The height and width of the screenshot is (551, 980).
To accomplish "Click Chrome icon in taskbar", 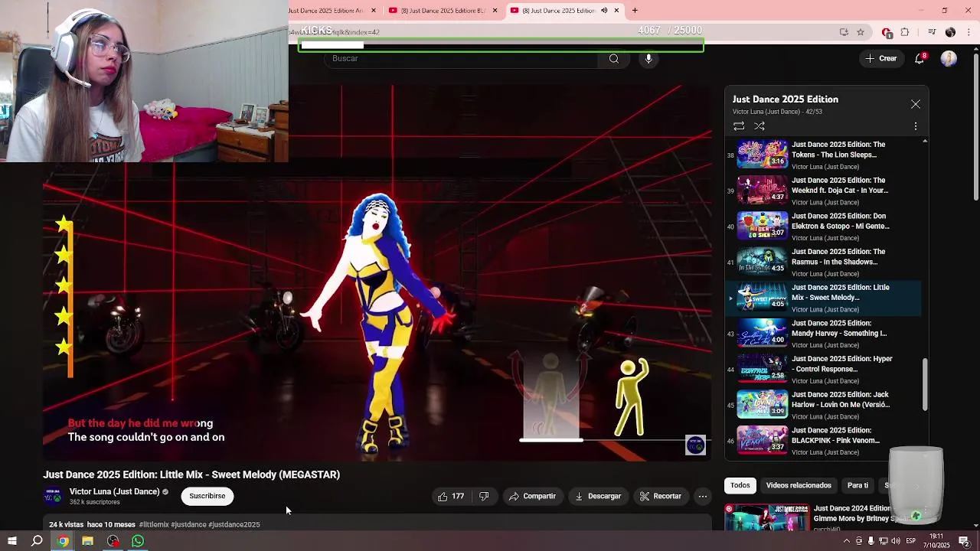I will coord(63,541).
